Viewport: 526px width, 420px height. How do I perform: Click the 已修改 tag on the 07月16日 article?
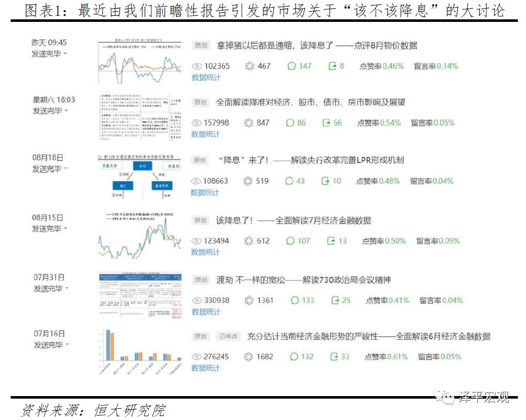pos(229,336)
